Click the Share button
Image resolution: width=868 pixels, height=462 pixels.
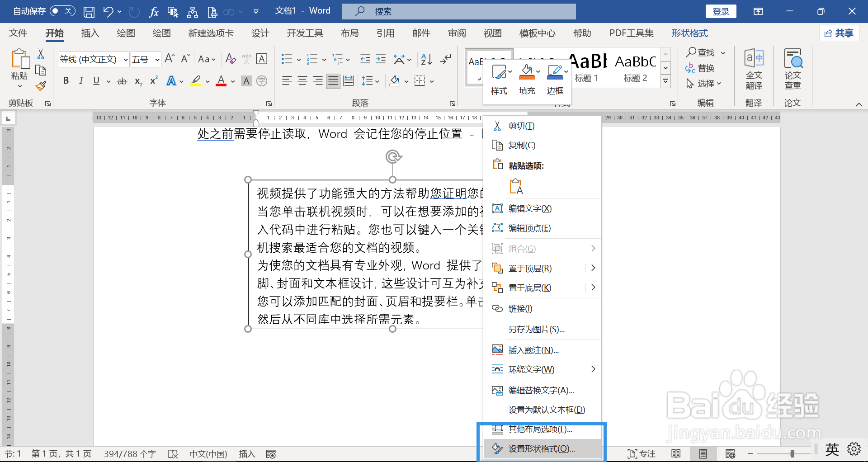[839, 33]
